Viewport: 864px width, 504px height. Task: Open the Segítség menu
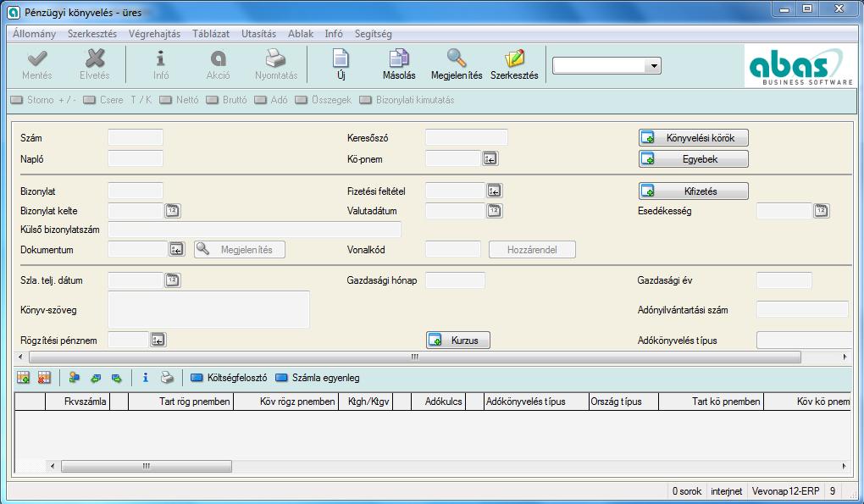pos(373,34)
